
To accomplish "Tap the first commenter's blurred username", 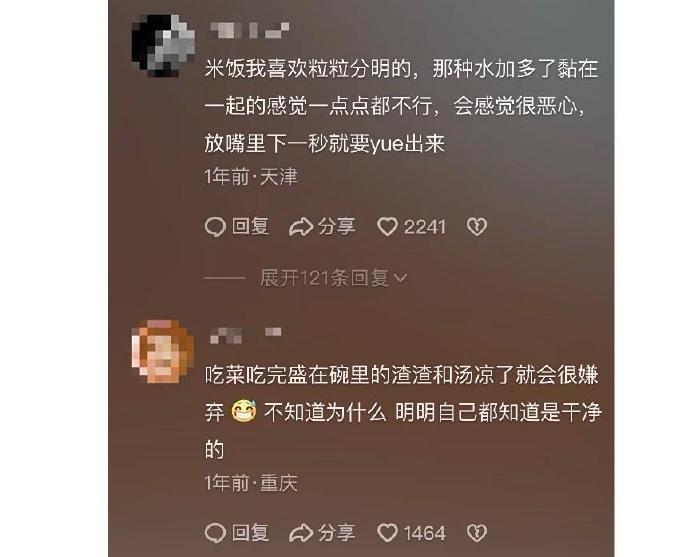I will click(x=250, y=30).
